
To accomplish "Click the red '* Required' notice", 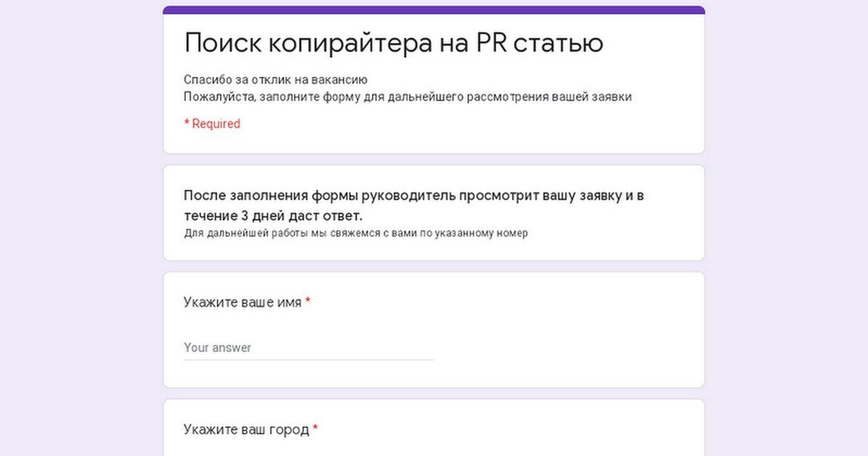I will [x=212, y=124].
